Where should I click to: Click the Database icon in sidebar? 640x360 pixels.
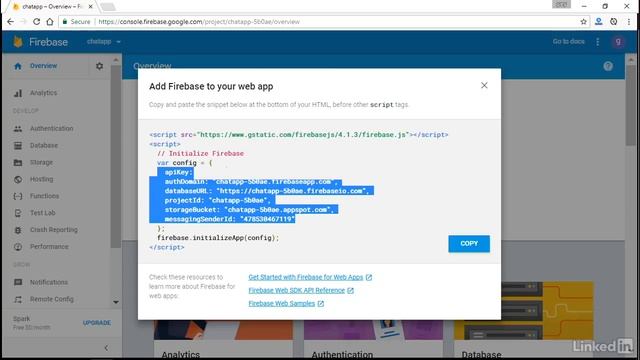point(18,146)
